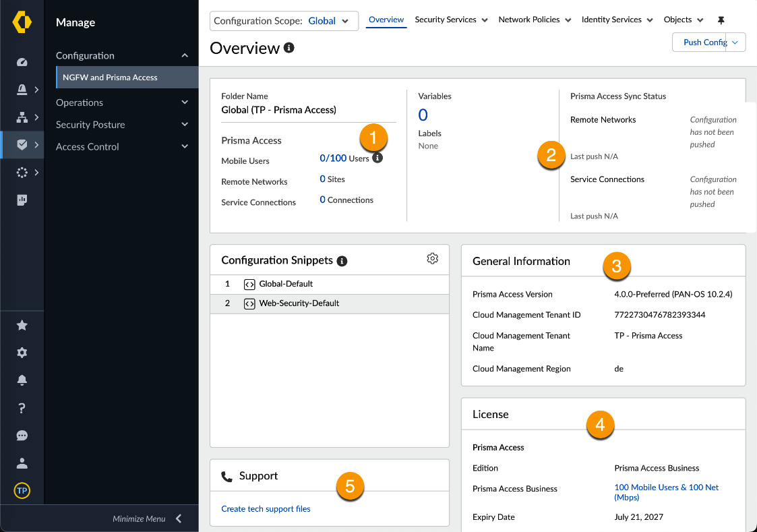The height and width of the screenshot is (532, 757).
Task: Click the tenant ID 7722730476782393344
Action: click(659, 315)
